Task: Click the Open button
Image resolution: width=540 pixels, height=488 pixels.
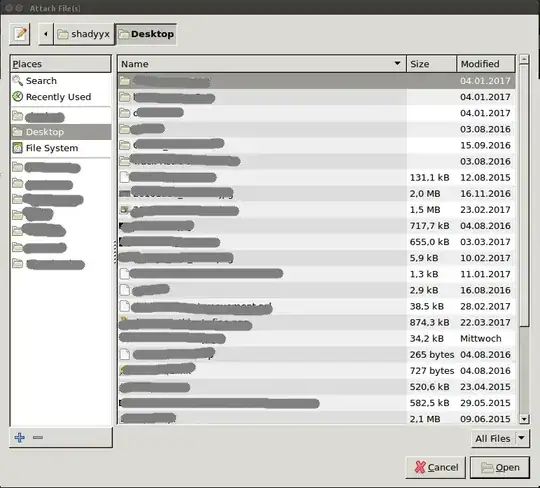Action: coord(500,467)
